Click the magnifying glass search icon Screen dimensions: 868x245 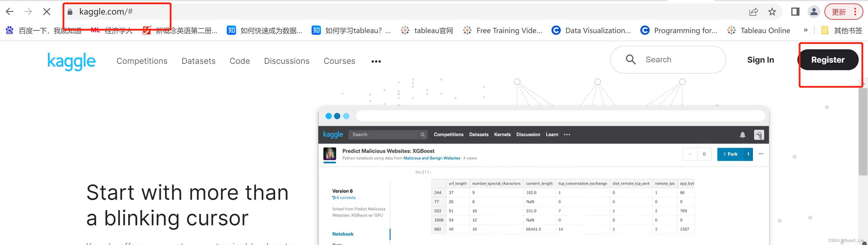point(631,60)
